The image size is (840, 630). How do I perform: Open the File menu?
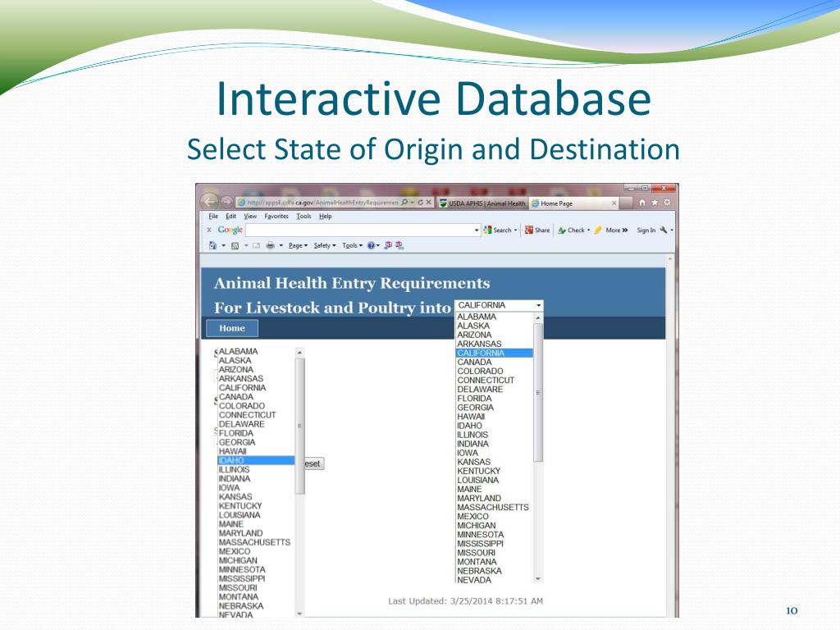(213, 217)
